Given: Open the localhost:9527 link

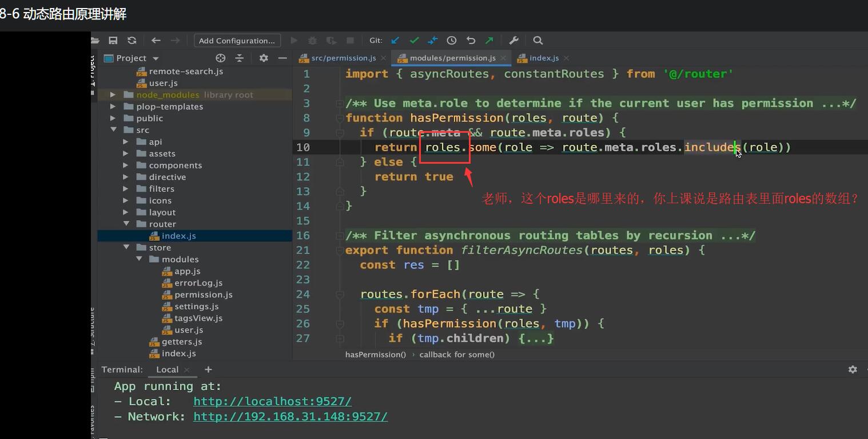Looking at the screenshot, I should click(272, 402).
